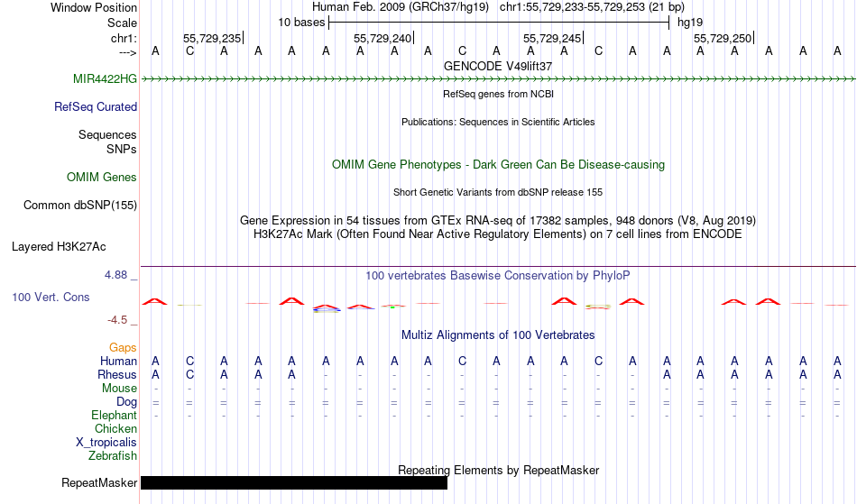857x504 pixels.
Task: Click the ---> sequence direction label
Action: [128, 52]
